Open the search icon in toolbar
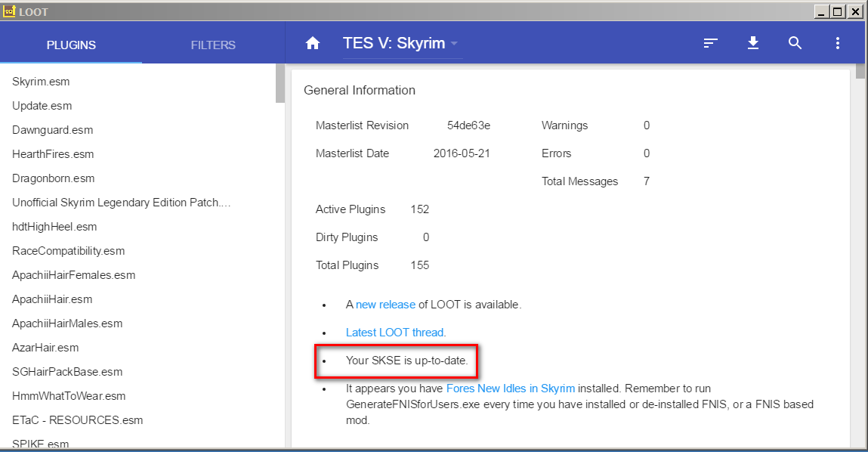This screenshot has width=868, height=452. pyautogui.click(x=795, y=43)
